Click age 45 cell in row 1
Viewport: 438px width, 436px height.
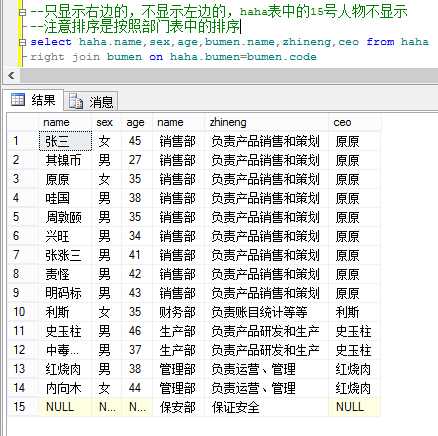tap(137, 141)
